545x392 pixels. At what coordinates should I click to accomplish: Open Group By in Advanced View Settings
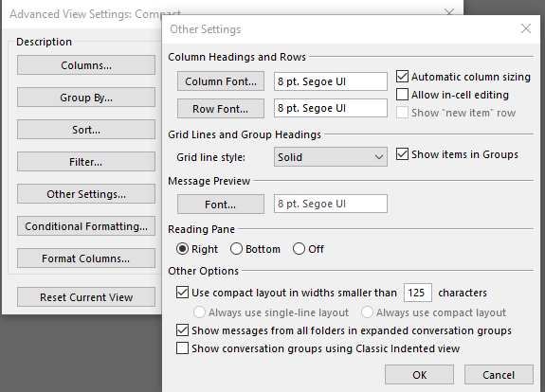pyautogui.click(x=86, y=98)
